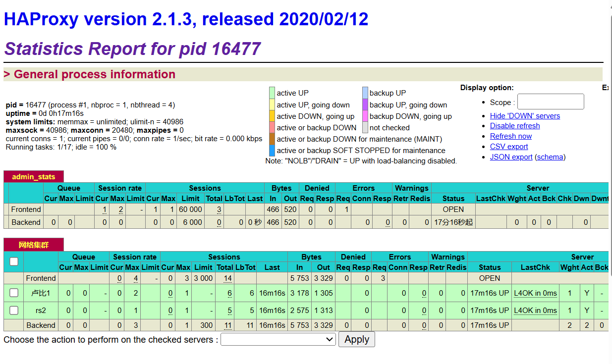Open the schema link
This screenshot has width=612, height=364.
tap(550, 157)
